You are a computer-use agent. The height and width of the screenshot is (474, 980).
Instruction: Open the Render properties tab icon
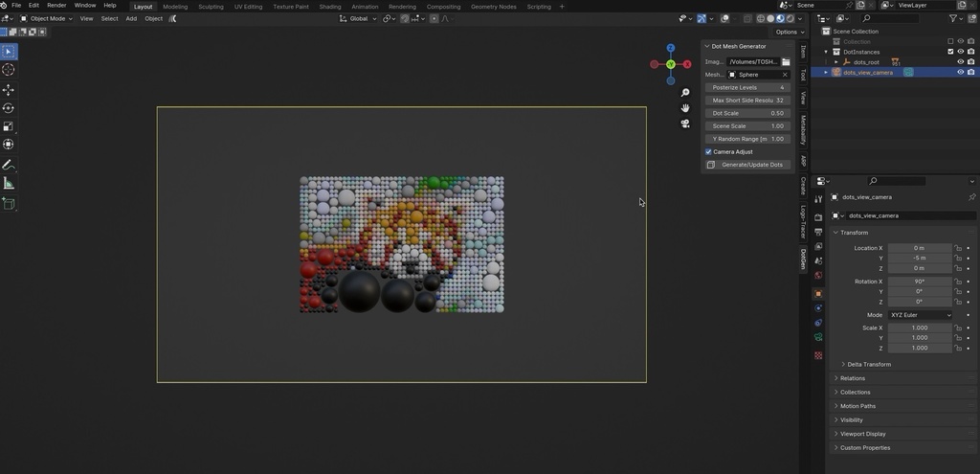818,217
